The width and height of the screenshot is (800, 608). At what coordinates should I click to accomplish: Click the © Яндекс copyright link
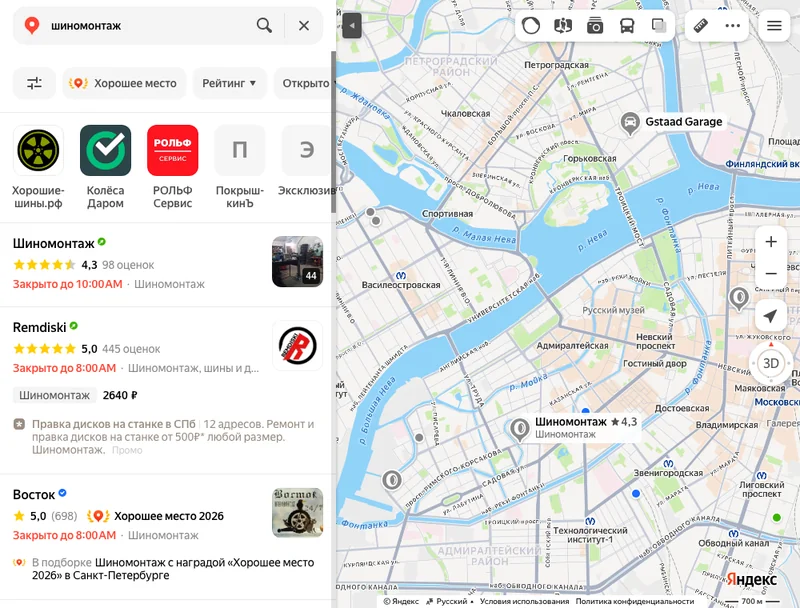click(x=401, y=601)
